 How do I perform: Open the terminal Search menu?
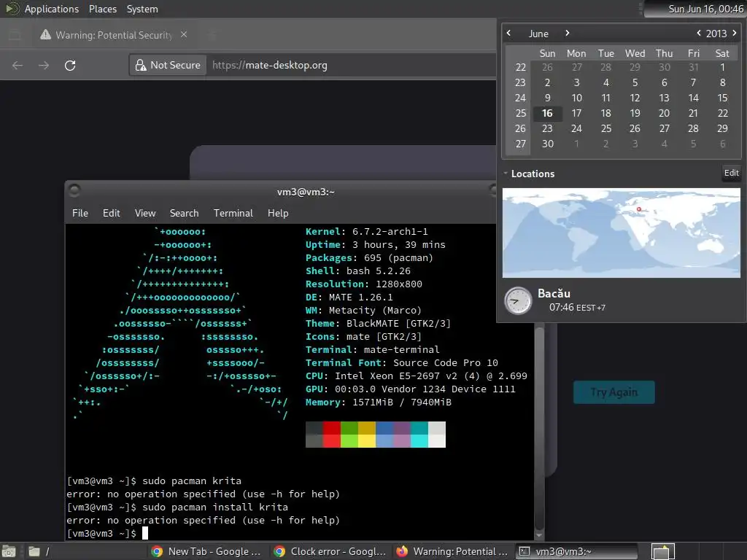coord(184,213)
